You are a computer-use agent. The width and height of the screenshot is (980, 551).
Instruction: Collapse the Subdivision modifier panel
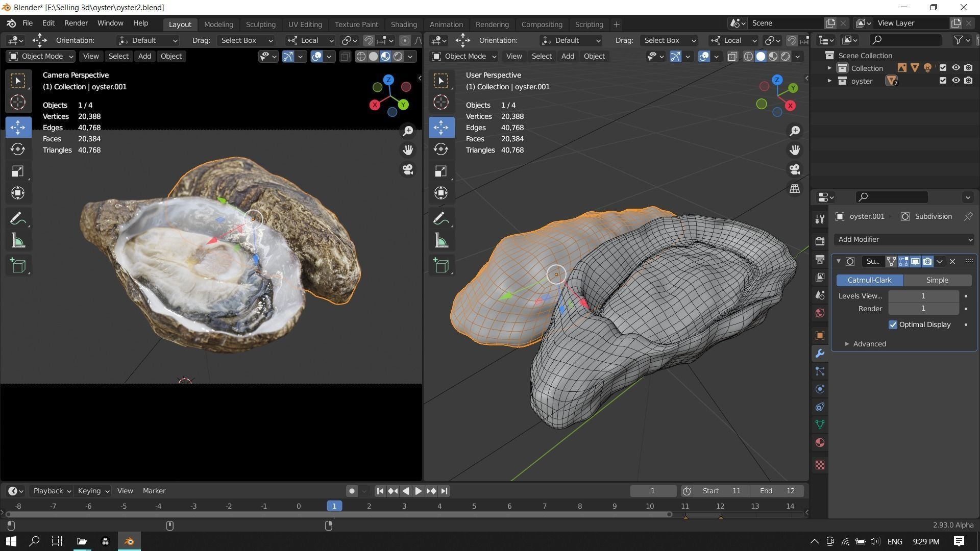(838, 261)
